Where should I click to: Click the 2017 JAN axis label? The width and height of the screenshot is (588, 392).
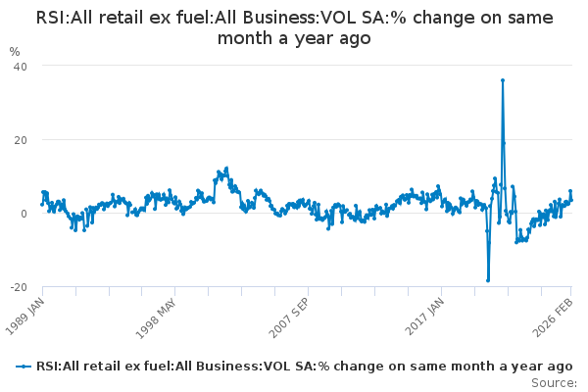tap(424, 317)
